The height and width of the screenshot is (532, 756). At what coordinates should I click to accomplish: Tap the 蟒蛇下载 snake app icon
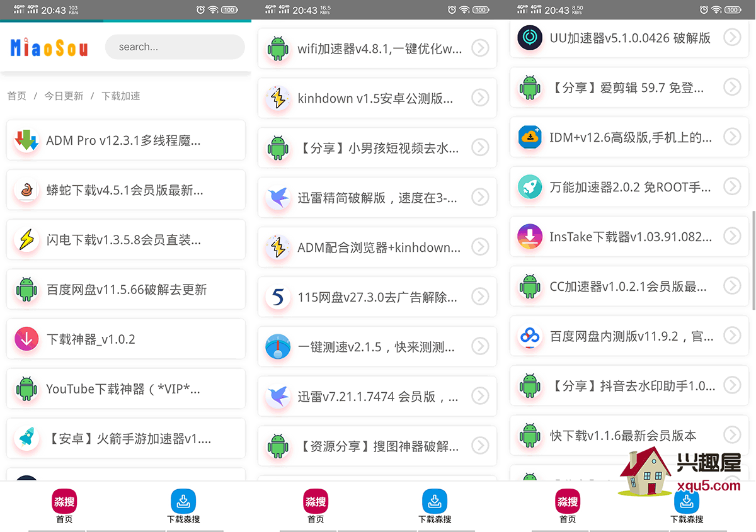point(26,190)
